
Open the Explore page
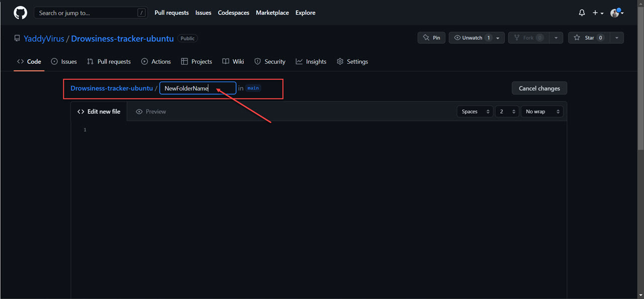[305, 13]
